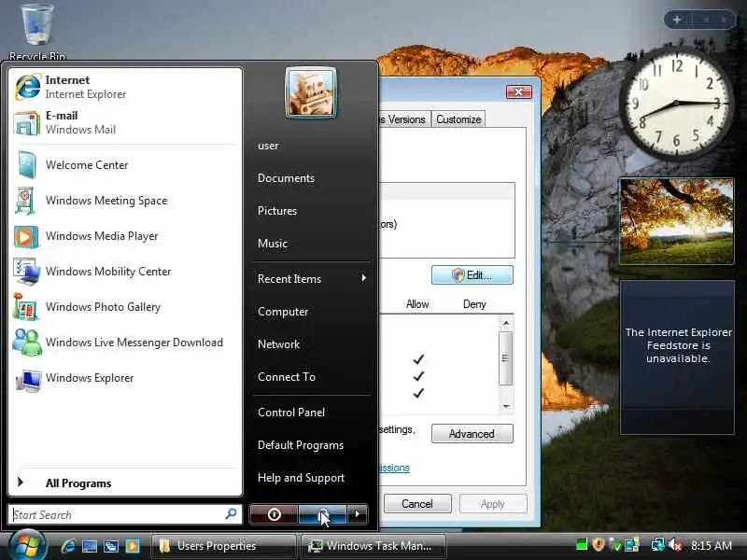
Task: Click the sidebar add gadget plus button
Action: click(677, 20)
